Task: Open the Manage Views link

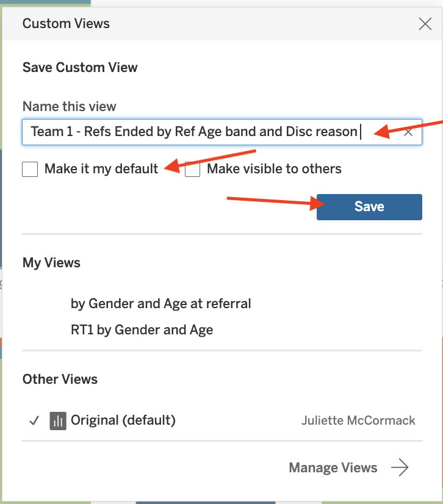Action: pos(333,468)
